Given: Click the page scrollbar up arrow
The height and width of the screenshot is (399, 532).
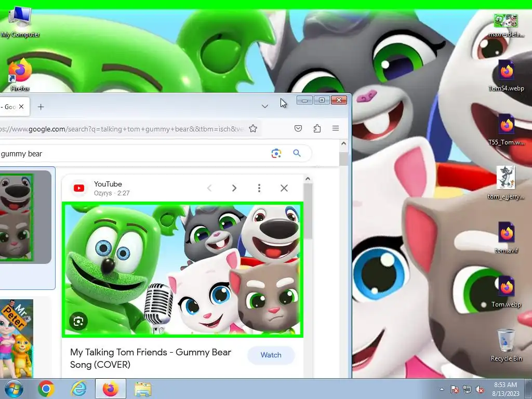Looking at the screenshot, I should click(343, 143).
